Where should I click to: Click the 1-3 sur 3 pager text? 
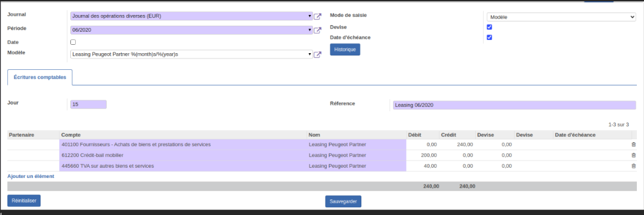pyautogui.click(x=618, y=124)
